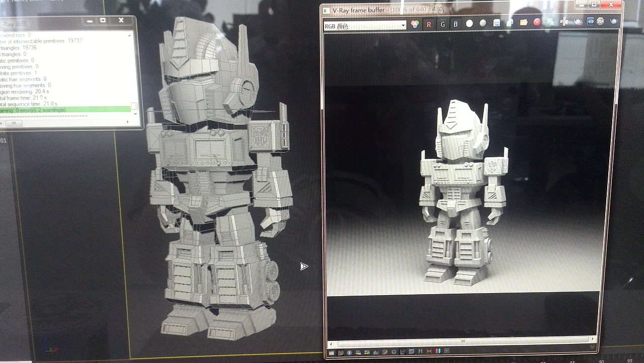The image size is (644, 363).
Task: Save all image channels to file
Action: 510,22
